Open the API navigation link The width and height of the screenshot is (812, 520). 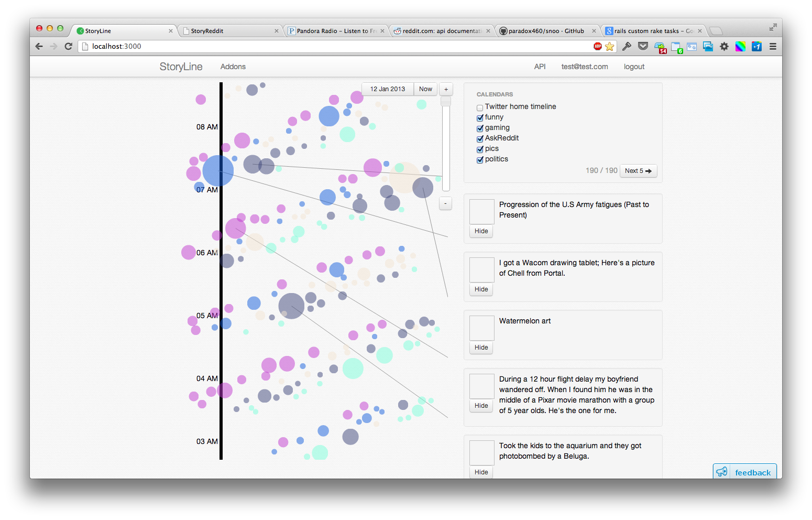pyautogui.click(x=540, y=67)
